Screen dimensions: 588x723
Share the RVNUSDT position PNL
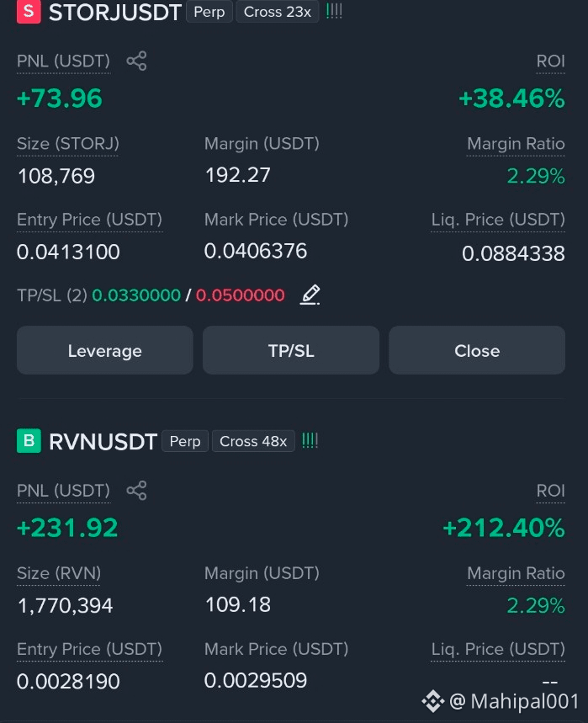coord(136,491)
